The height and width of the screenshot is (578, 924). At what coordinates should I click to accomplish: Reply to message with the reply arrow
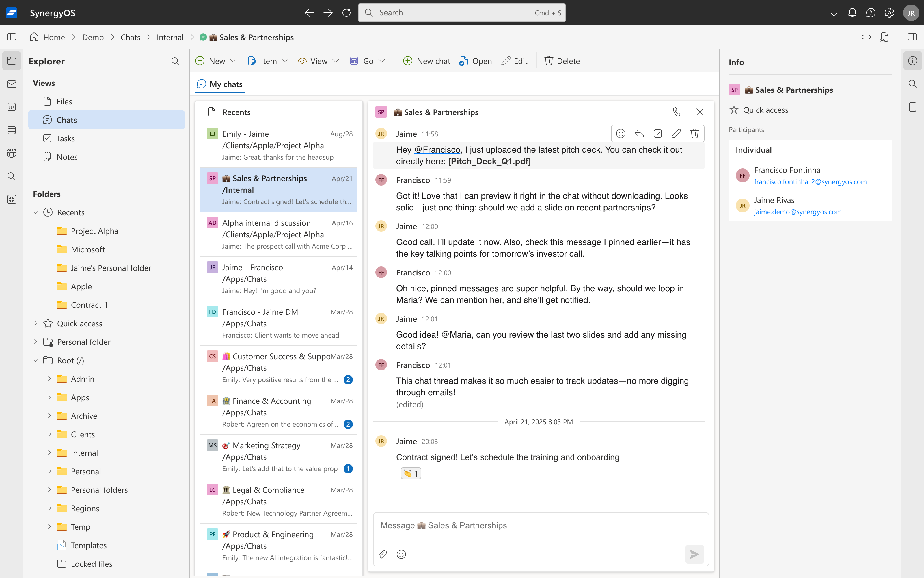pos(639,134)
